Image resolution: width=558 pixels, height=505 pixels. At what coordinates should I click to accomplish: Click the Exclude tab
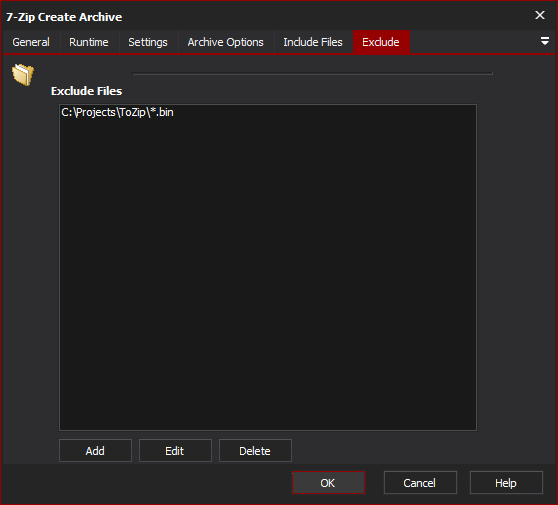pos(381,42)
